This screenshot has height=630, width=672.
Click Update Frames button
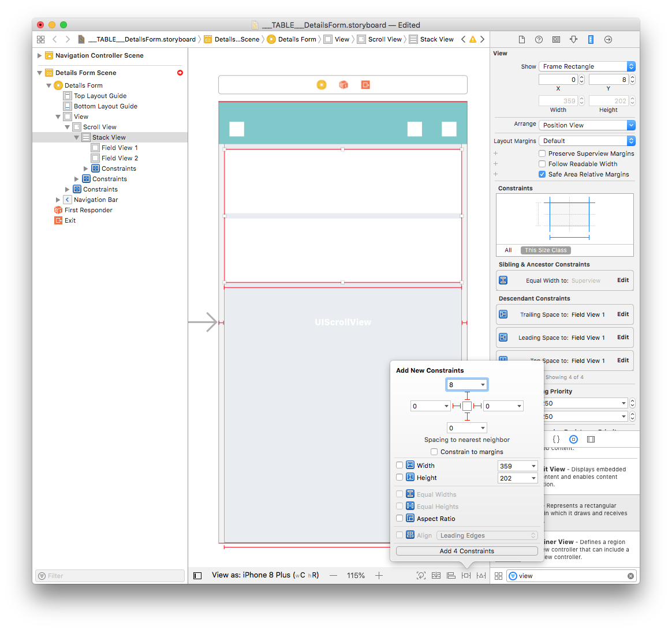pyautogui.click(x=421, y=576)
